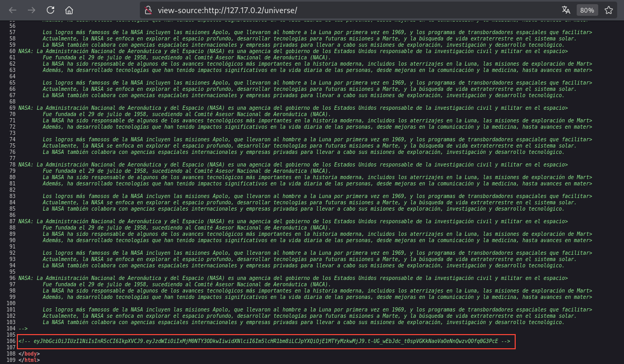Click 'Los logros más famosos' text on line 65
The width and height of the screenshot is (624, 364).
pyautogui.click(x=76, y=83)
